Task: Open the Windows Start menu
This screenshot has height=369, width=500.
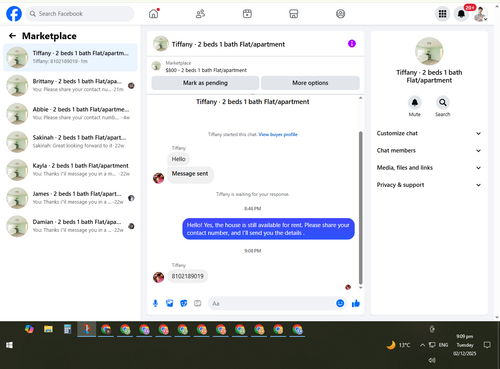Action: [9, 345]
